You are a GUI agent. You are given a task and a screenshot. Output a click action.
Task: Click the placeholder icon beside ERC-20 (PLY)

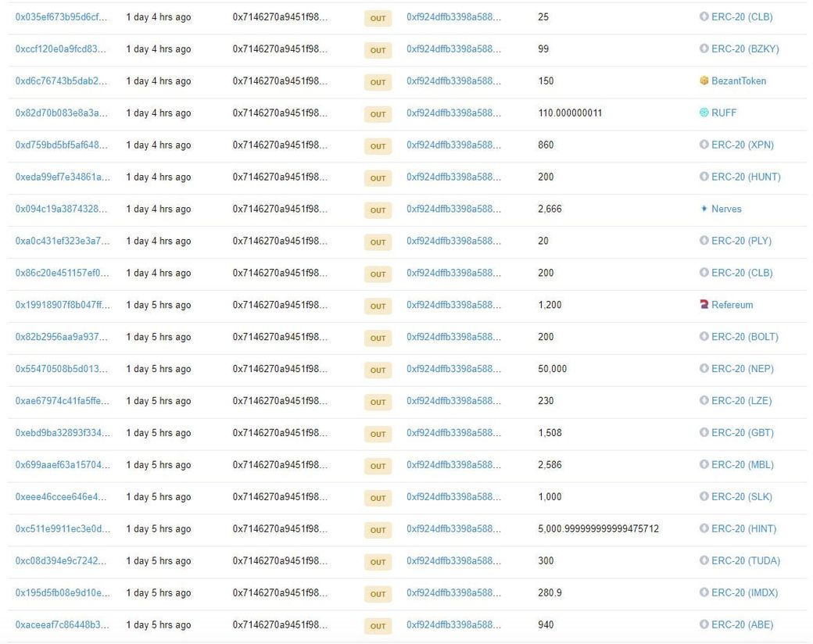(x=704, y=240)
